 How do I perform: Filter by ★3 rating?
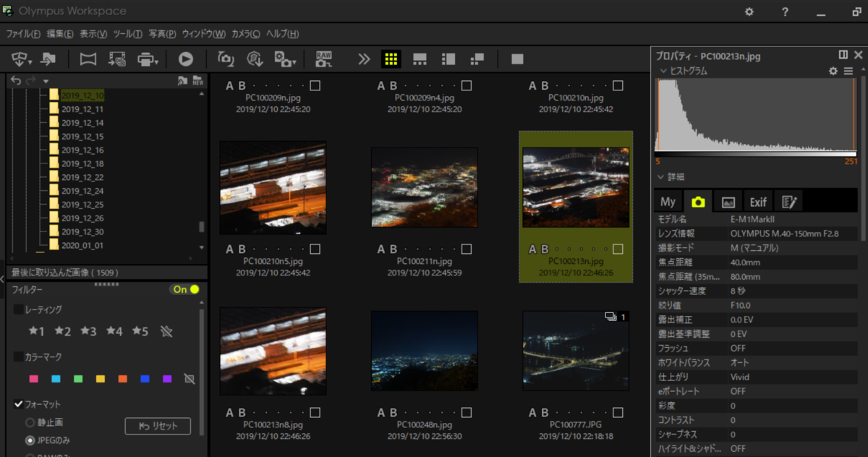click(88, 331)
